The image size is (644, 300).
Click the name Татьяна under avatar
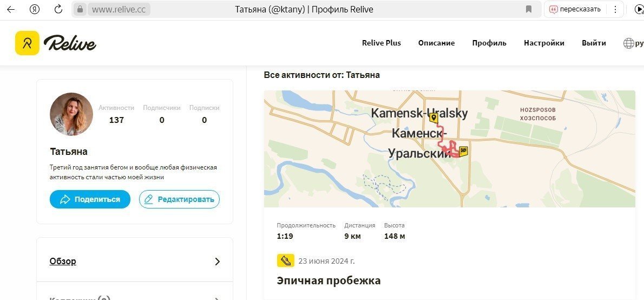[x=69, y=152]
